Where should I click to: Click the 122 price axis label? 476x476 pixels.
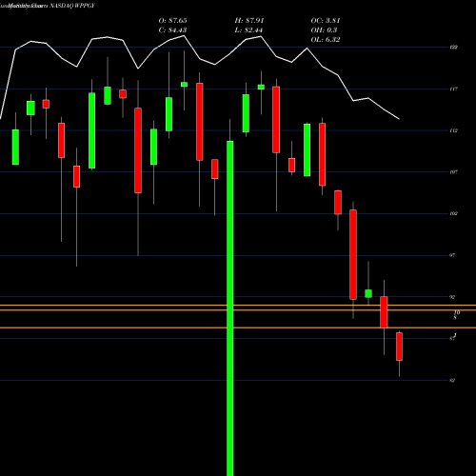(453, 48)
